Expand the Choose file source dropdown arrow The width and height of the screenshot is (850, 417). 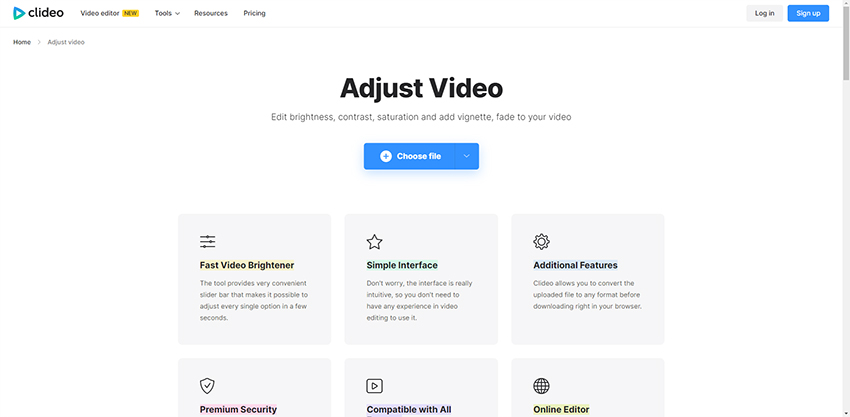pos(466,156)
